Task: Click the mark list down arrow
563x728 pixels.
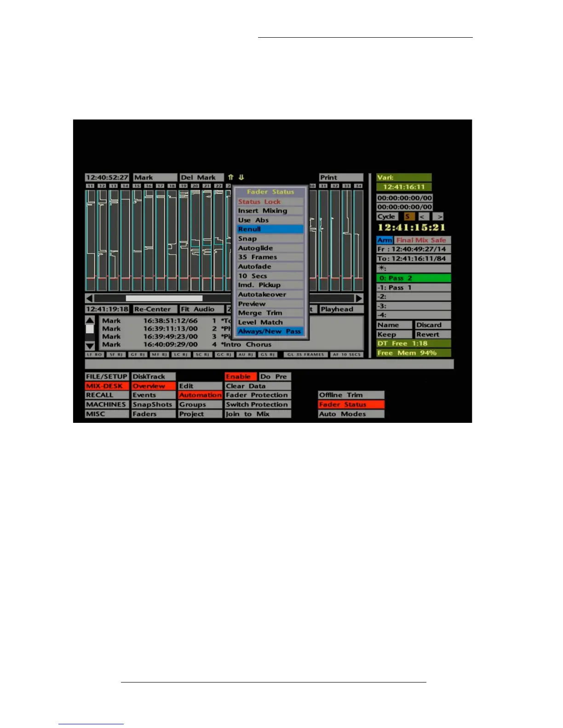Action: 90,346
